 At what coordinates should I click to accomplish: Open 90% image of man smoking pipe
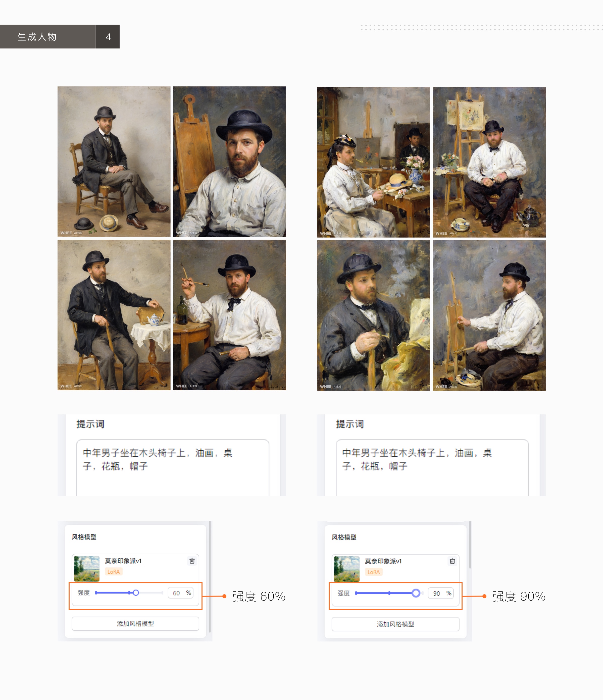[x=373, y=315]
